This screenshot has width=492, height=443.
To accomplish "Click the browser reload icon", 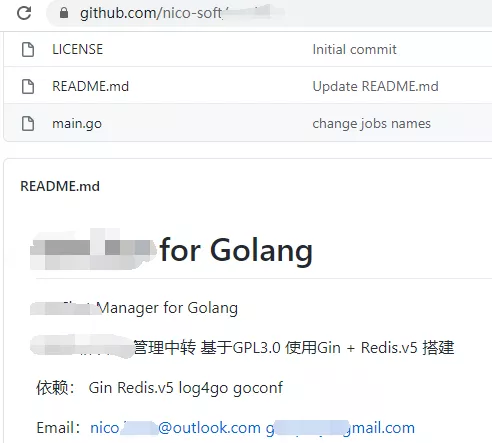I will click(x=24, y=13).
